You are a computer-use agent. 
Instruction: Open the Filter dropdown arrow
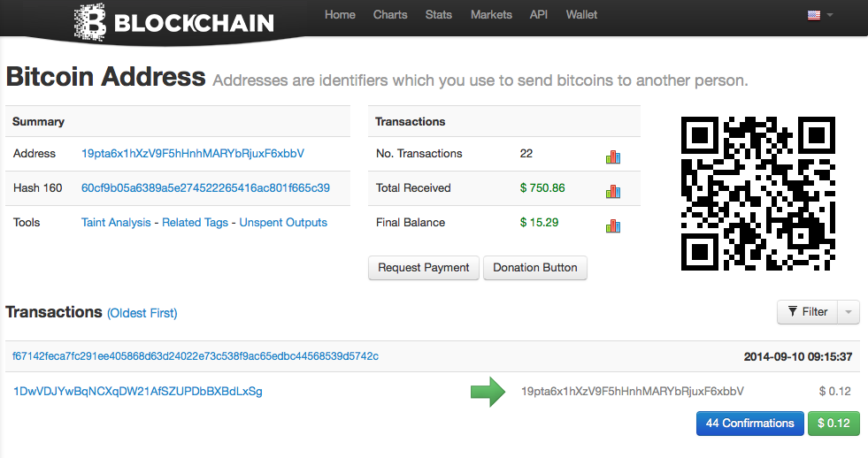point(849,312)
